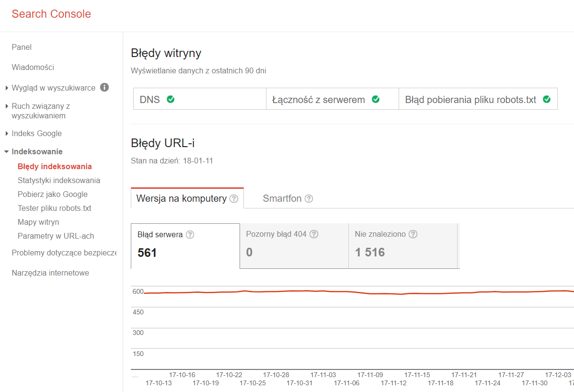Click Wyświetlanie danych z ostatnich 90 dni text

click(x=198, y=70)
